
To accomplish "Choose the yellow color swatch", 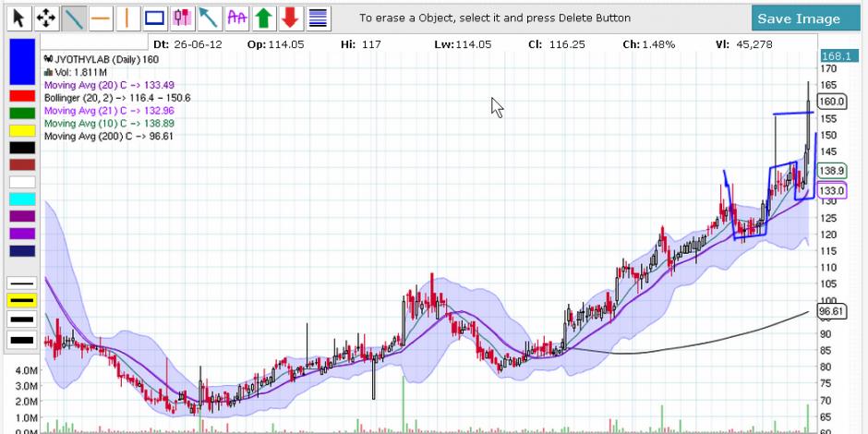I will click(x=22, y=130).
